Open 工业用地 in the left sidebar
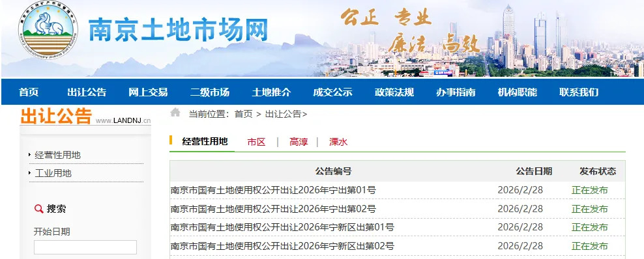Viewport: 644px width, 259px height. (53, 173)
